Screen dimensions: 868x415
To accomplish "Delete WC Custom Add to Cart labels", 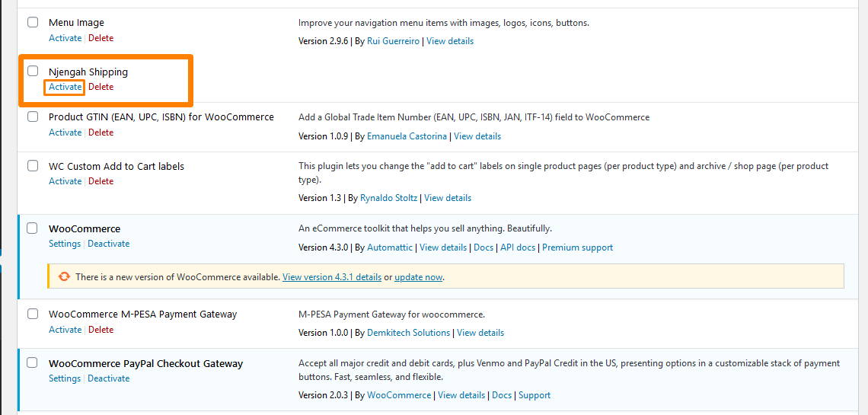I will click(101, 181).
